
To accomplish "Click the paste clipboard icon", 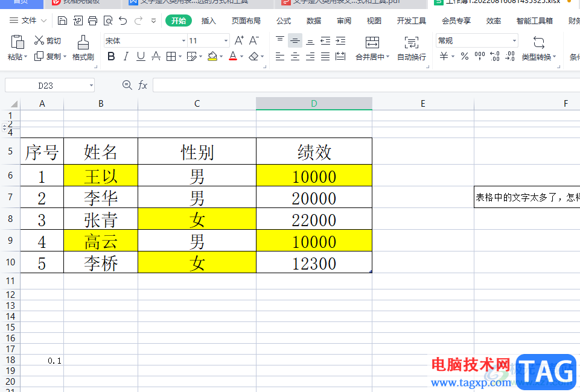I will point(18,42).
